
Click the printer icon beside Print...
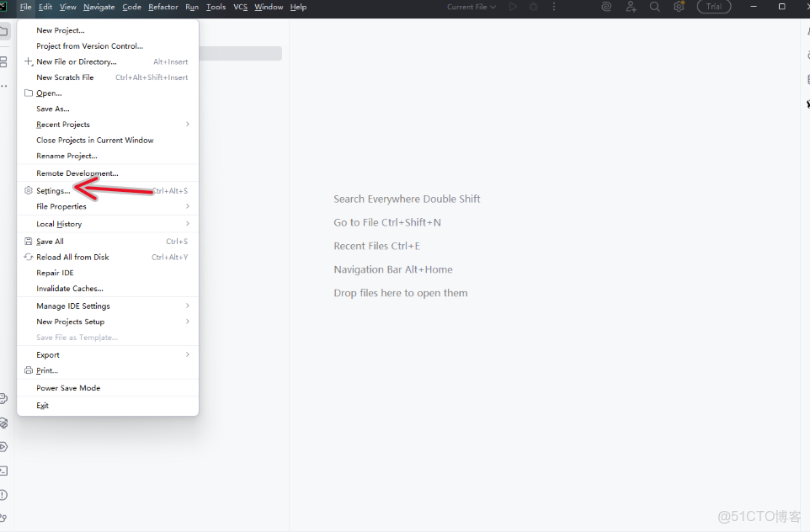point(29,370)
